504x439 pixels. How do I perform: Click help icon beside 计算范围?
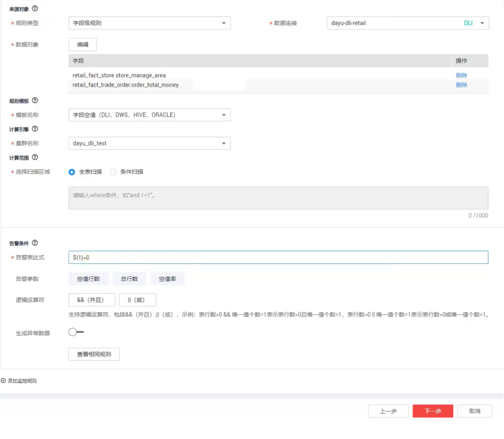[x=35, y=157]
